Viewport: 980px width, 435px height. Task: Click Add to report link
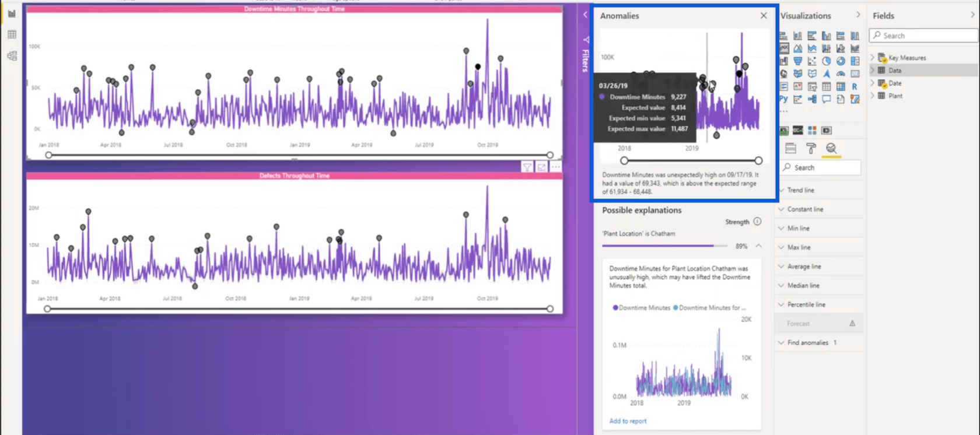[x=628, y=421]
